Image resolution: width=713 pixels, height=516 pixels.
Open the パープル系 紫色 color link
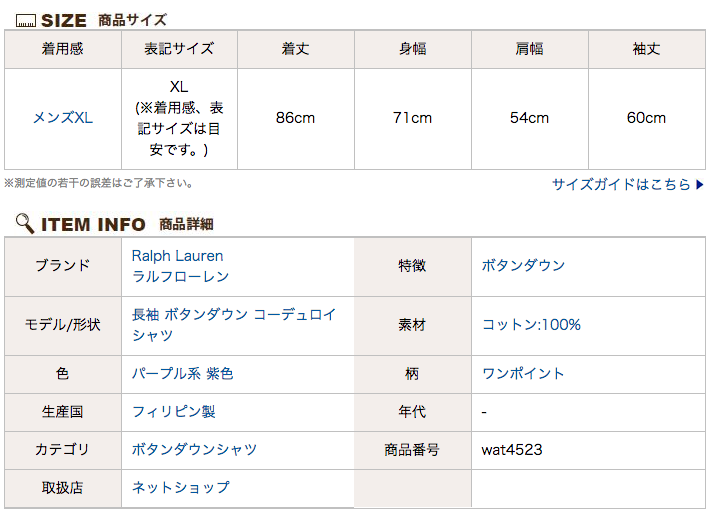pyautogui.click(x=182, y=374)
